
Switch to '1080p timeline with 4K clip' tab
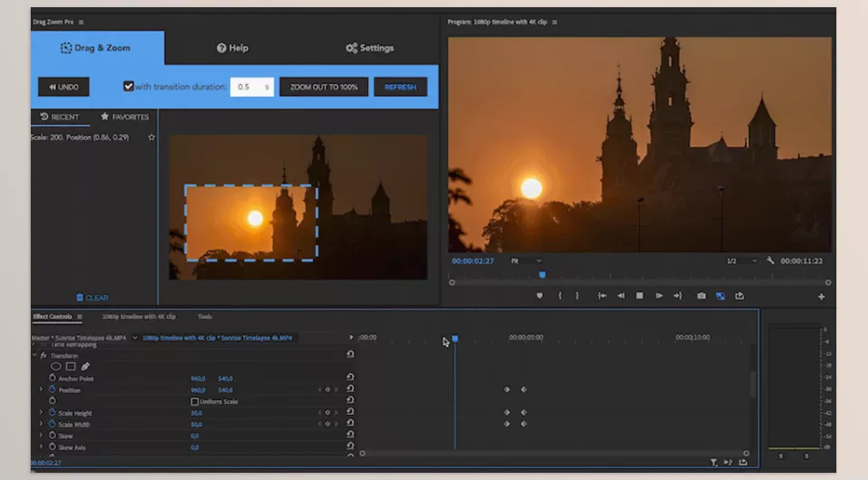[x=138, y=316]
